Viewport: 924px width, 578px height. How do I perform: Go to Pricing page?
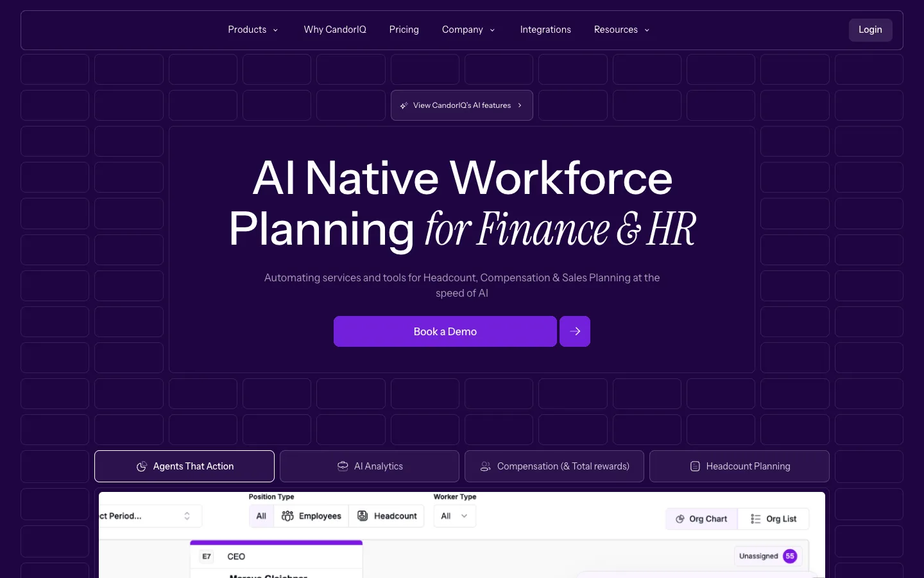pos(404,30)
